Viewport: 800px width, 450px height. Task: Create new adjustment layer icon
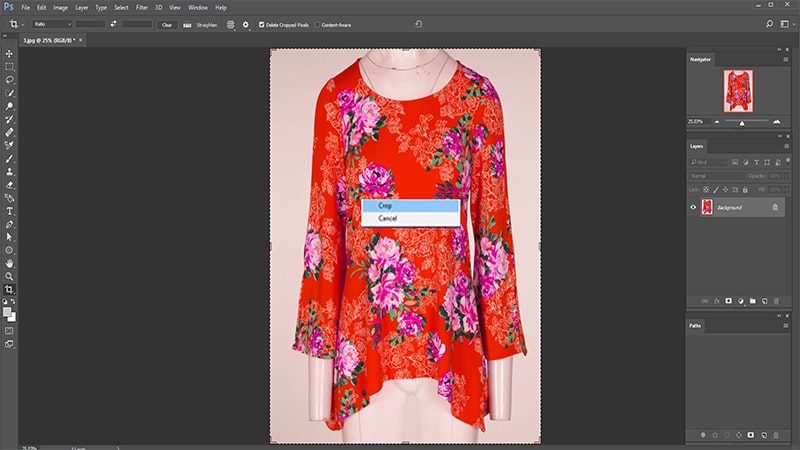[x=741, y=301]
